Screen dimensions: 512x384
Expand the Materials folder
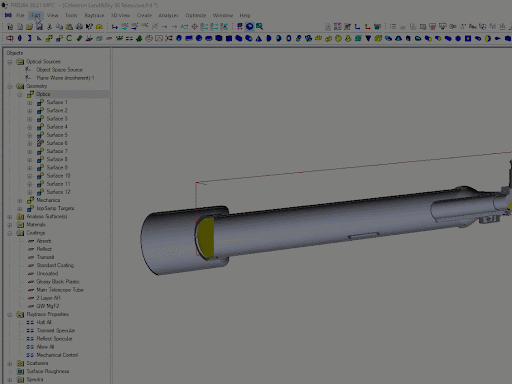10,225
